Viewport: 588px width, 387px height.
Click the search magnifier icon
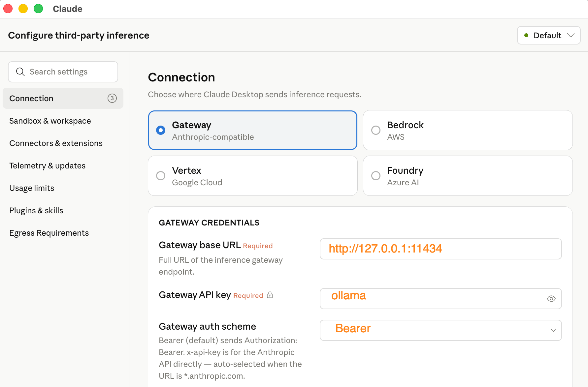[x=20, y=72]
